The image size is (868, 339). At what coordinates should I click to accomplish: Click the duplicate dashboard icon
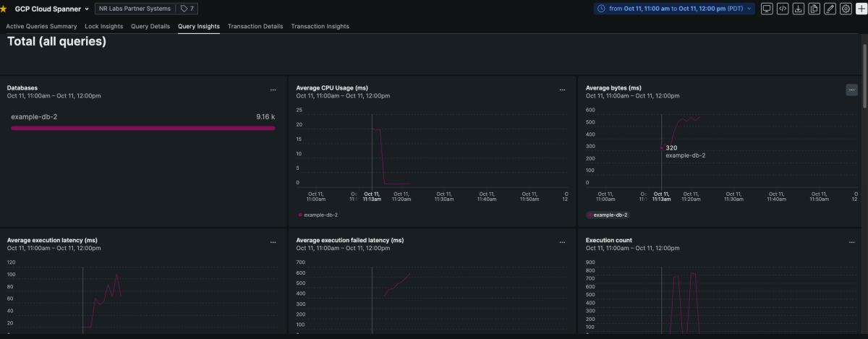tap(814, 9)
